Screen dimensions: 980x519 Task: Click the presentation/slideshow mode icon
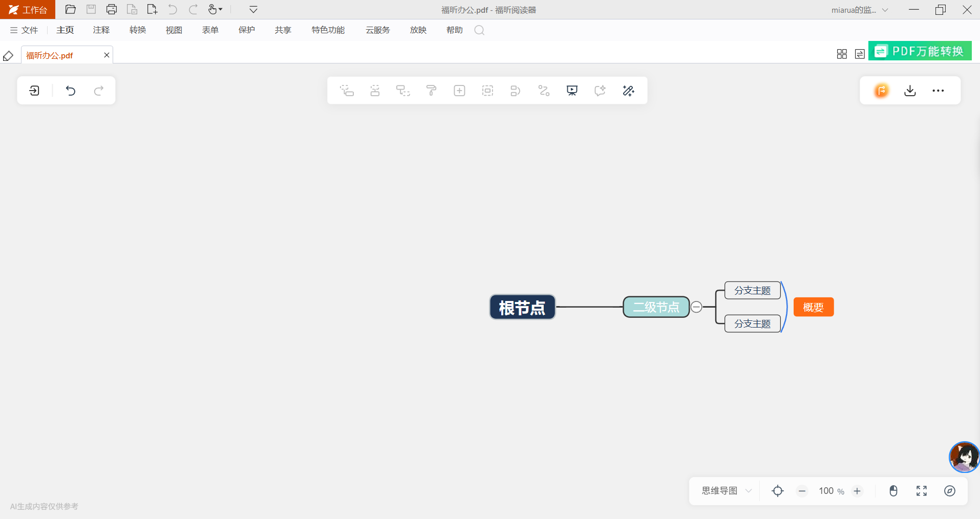pyautogui.click(x=572, y=91)
